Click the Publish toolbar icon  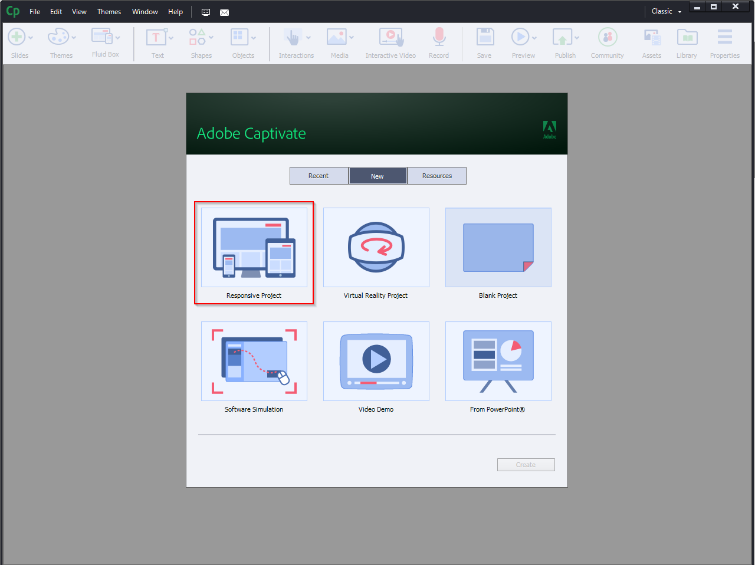tap(562, 37)
